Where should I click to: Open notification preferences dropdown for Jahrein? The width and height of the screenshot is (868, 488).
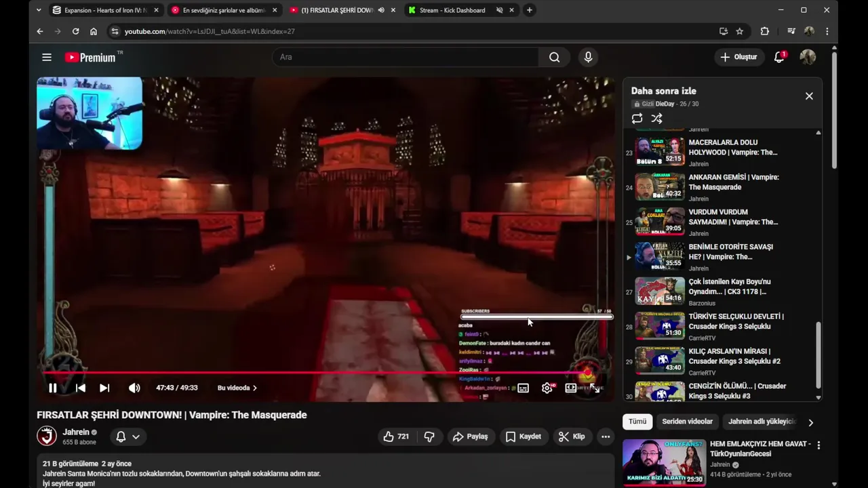click(127, 436)
